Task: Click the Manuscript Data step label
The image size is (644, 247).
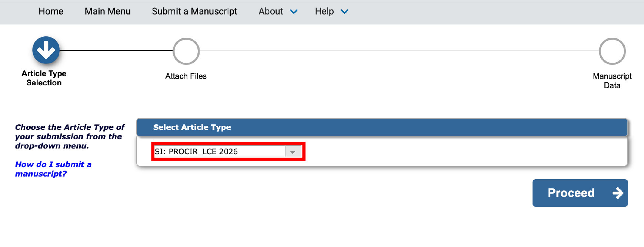Action: coord(612,81)
